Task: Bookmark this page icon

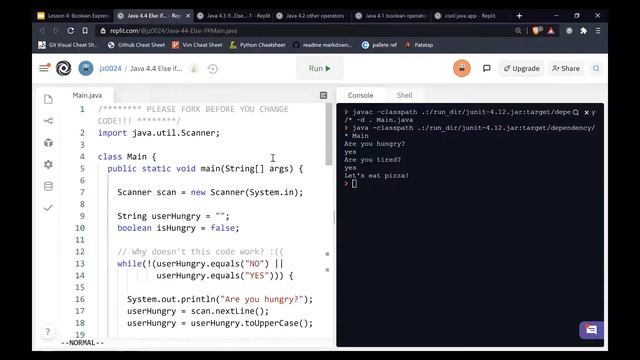Action: point(85,31)
